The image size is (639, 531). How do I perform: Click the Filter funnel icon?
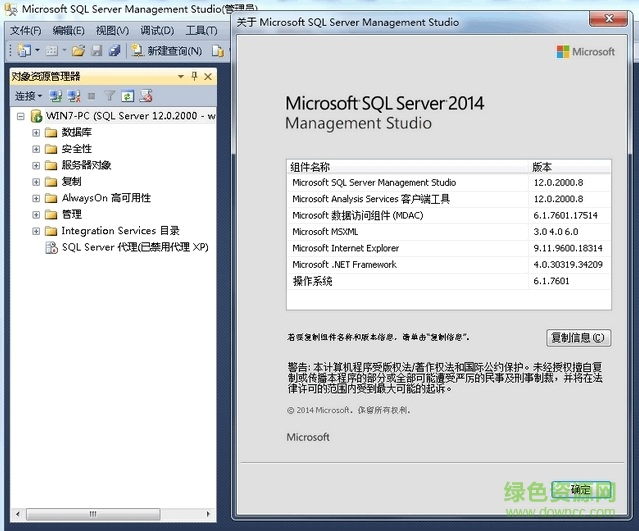(111, 96)
